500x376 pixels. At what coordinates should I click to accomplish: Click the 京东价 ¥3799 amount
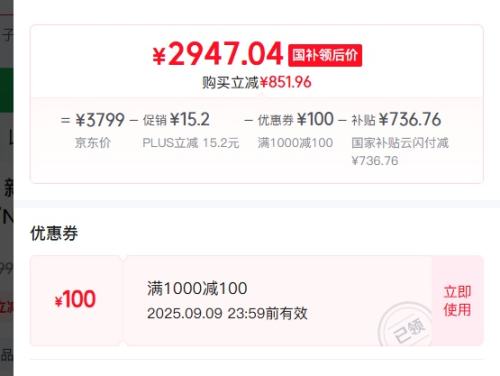click(100, 120)
